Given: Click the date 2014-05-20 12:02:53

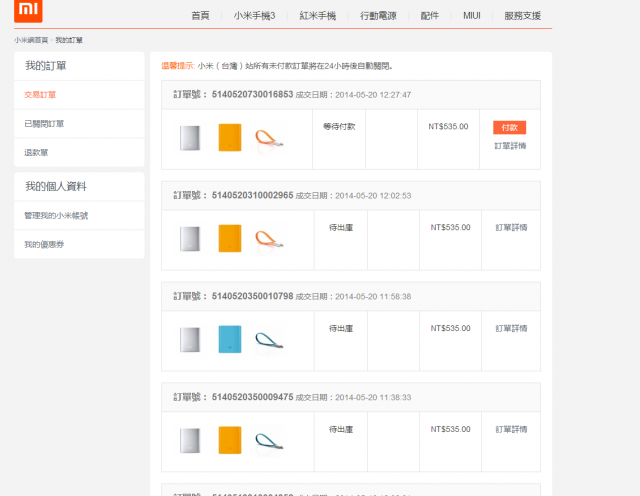Looking at the screenshot, I should (373, 196).
